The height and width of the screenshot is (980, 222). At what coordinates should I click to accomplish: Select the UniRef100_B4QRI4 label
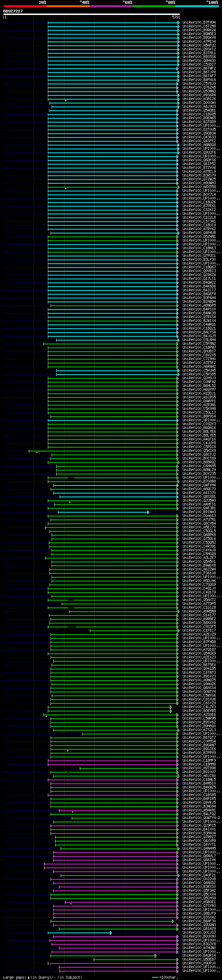(199, 955)
